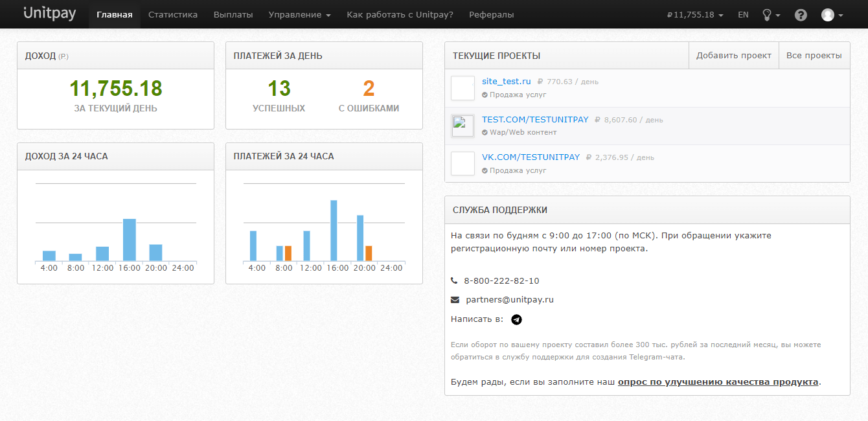Click the 20:00 orange error bar in payments chart

(369, 253)
